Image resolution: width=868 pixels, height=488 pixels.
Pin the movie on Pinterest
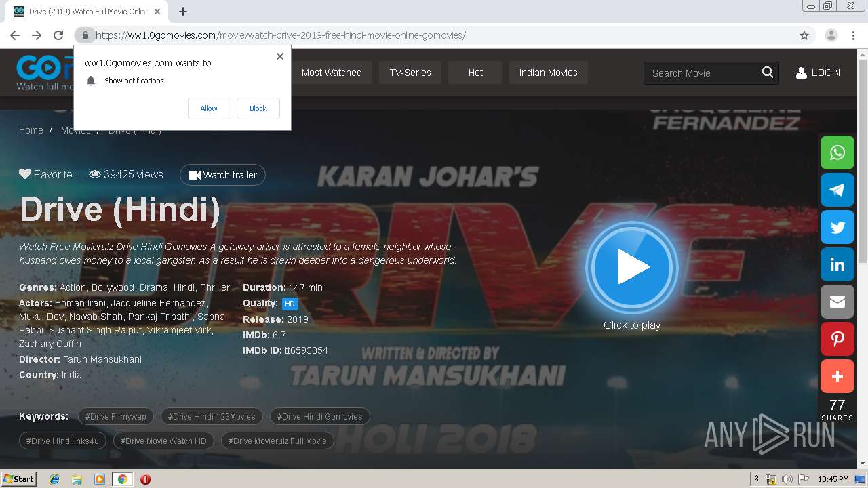click(837, 339)
